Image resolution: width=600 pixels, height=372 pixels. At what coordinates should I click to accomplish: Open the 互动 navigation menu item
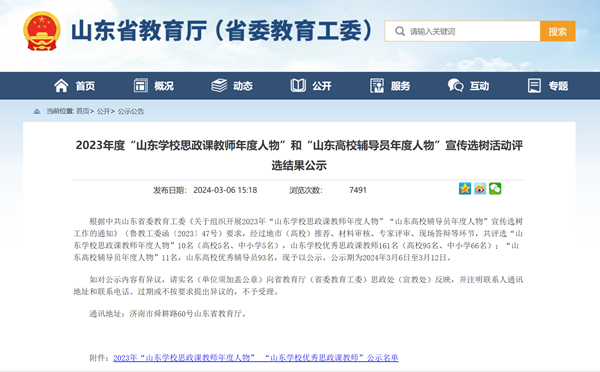[x=479, y=86]
